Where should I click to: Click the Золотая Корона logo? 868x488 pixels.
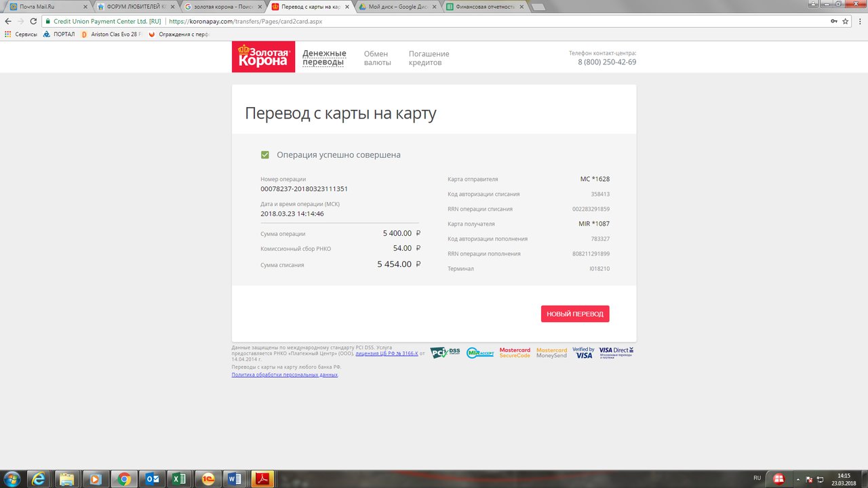(x=263, y=57)
